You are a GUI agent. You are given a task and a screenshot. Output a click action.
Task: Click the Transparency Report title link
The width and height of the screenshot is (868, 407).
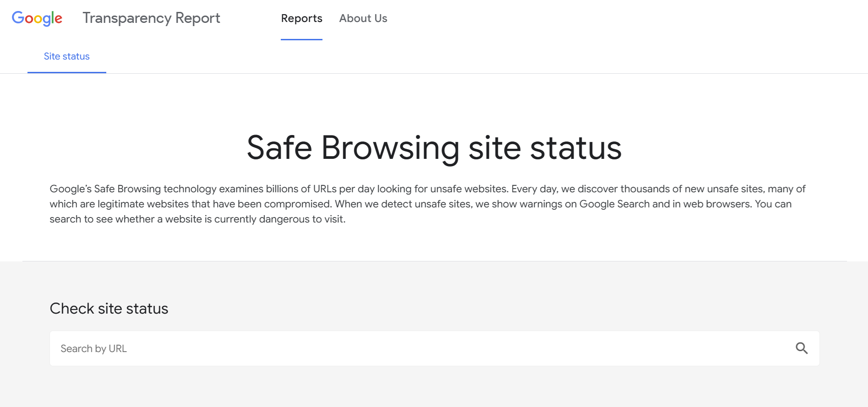pos(151,18)
